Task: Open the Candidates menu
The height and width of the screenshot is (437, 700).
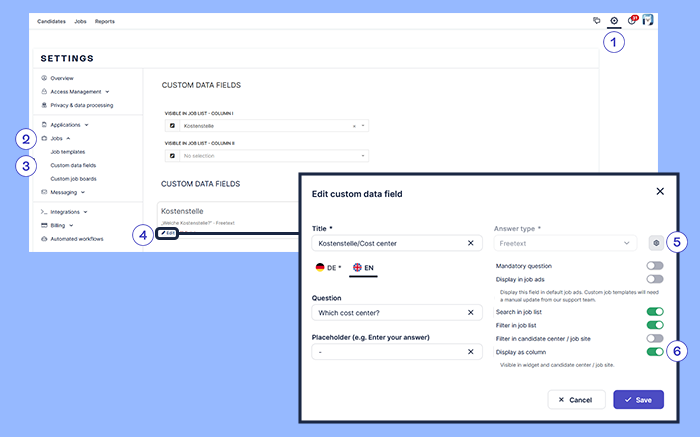Action: pos(51,21)
